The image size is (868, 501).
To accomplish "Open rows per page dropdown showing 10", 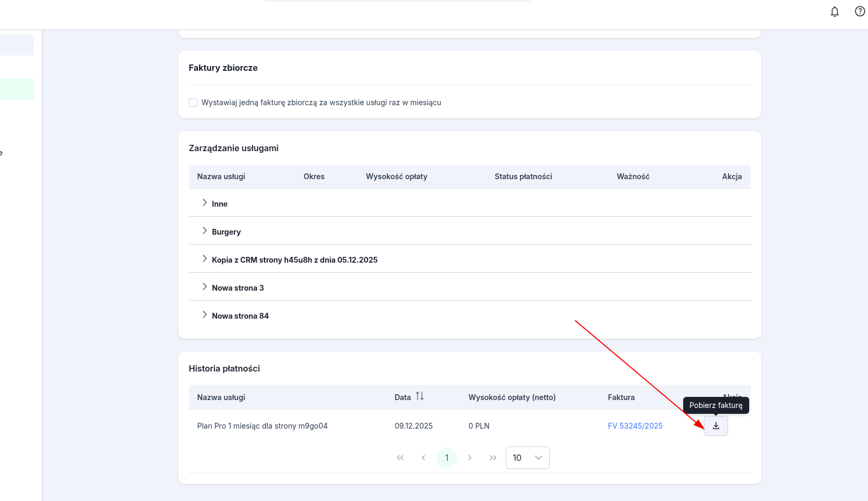I will 527,458.
